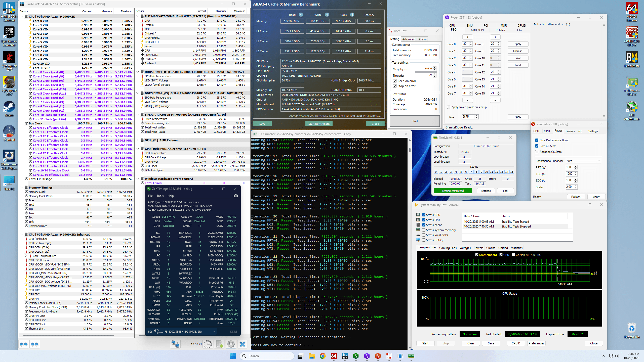Enable the Stress GPU(s) checkbox

pos(424,240)
